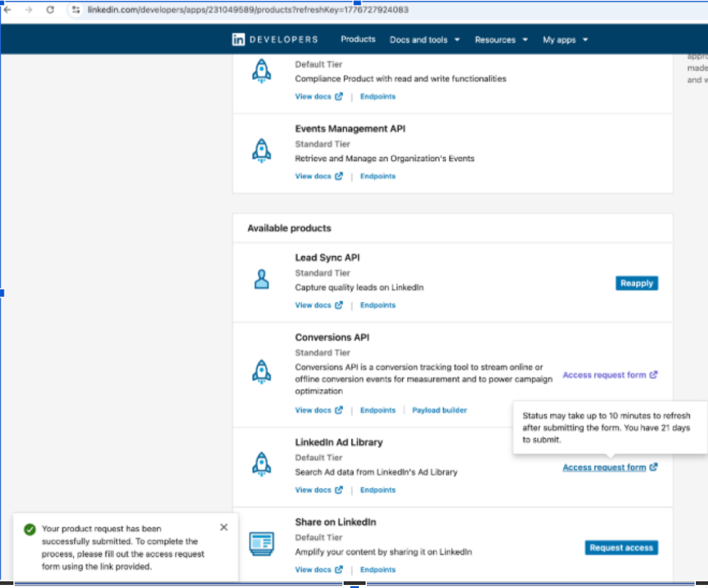The width and height of the screenshot is (708, 588).
Task: Expand the Resources menu
Action: [x=501, y=40]
